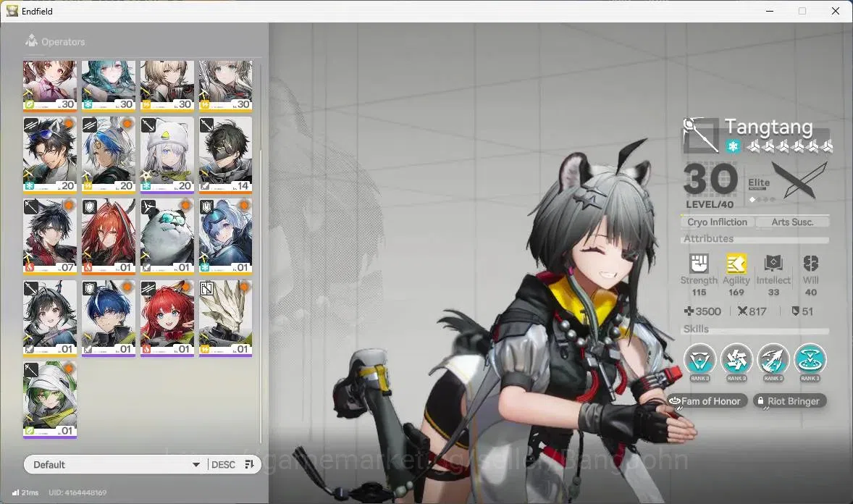Click the Cryo Infliction tag
The width and height of the screenshot is (853, 504).
(717, 222)
